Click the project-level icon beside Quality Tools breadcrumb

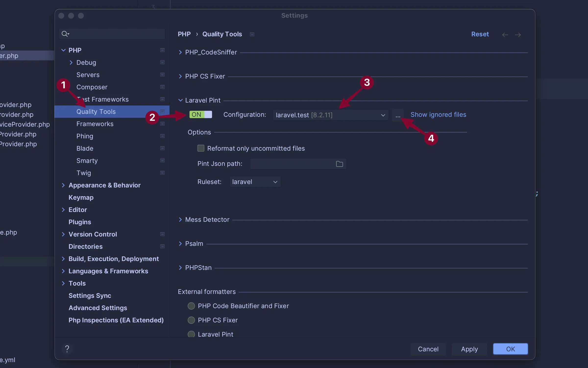(252, 34)
